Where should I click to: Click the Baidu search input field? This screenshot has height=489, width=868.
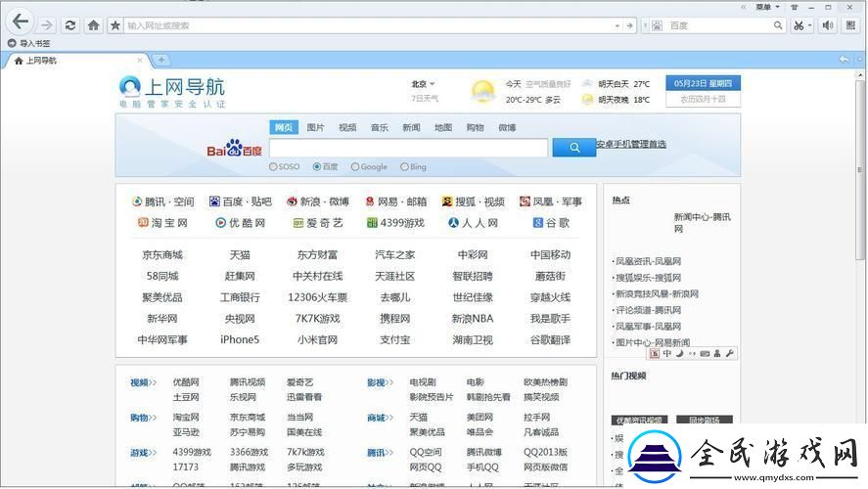(x=408, y=148)
